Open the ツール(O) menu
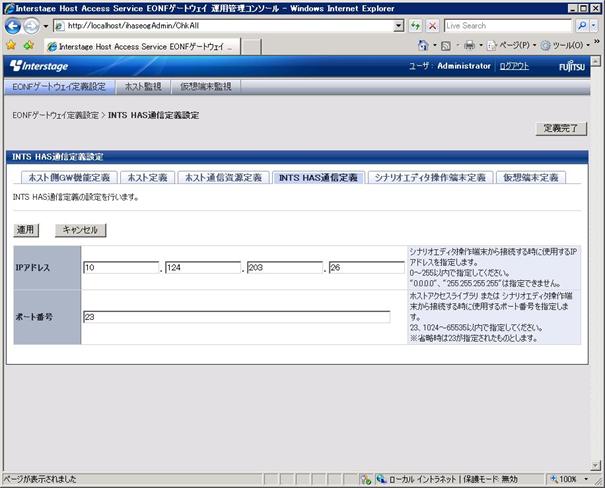 (565, 46)
